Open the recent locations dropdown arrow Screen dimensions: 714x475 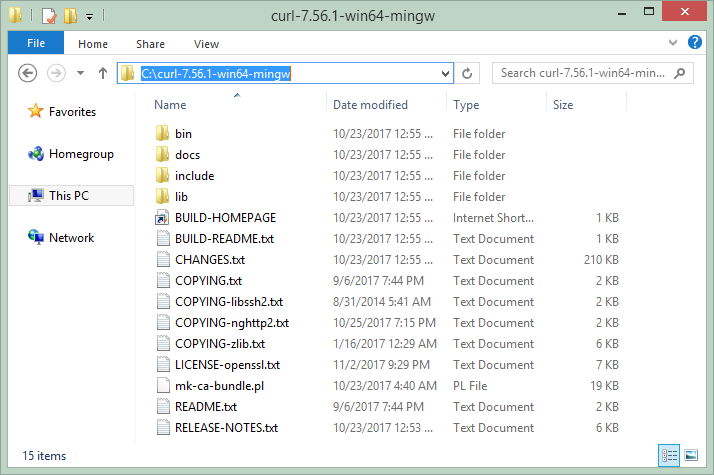point(81,73)
